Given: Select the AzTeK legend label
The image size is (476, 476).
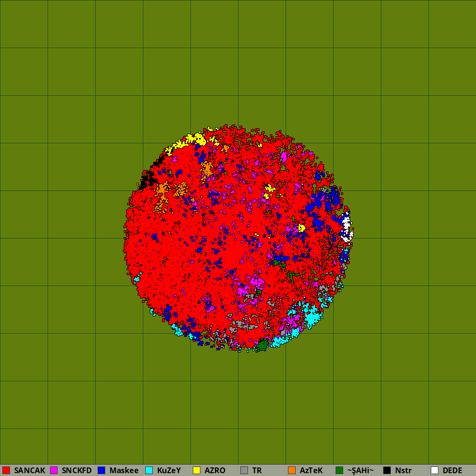Looking at the screenshot, I should coord(311,470).
